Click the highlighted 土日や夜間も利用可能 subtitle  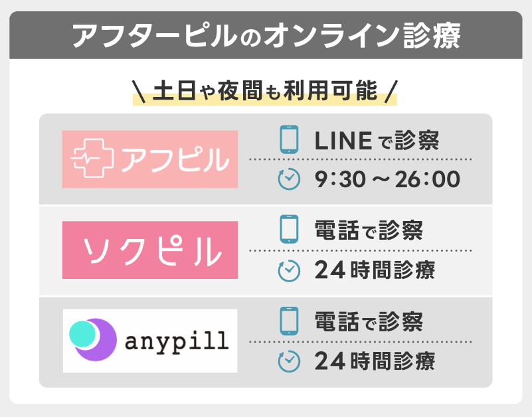[265, 91]
